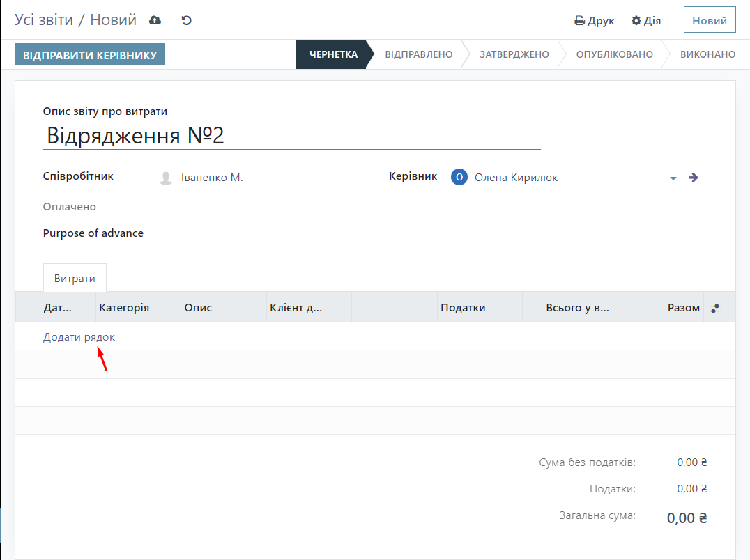Open manager record via arrow icon
This screenshot has height=560, width=750.
coord(693,178)
